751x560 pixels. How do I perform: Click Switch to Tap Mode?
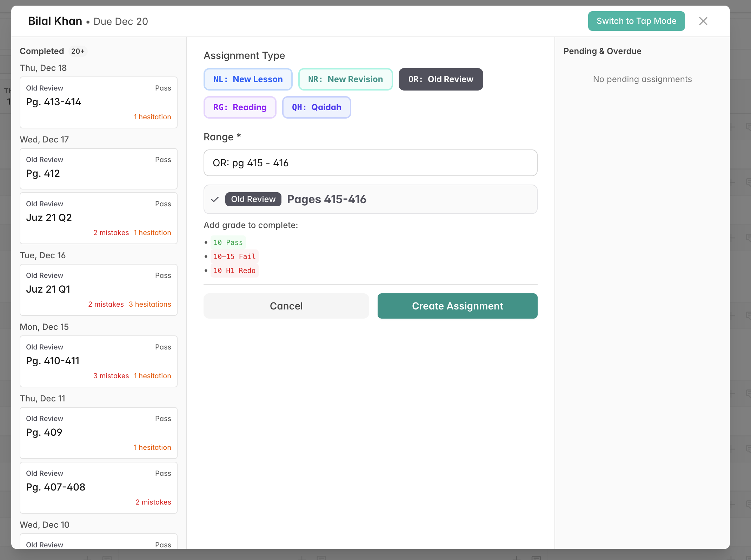coord(636,21)
